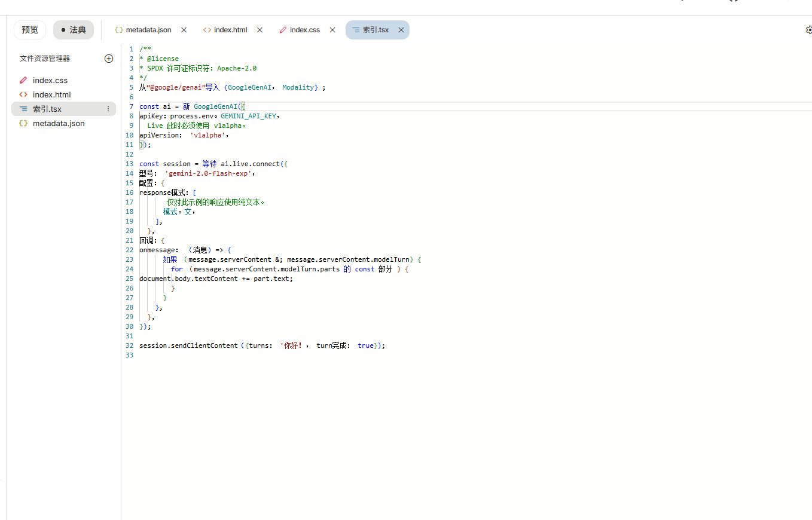Click the add new file plus icon
Image resolution: width=812 pixels, height=520 pixels.
click(109, 59)
